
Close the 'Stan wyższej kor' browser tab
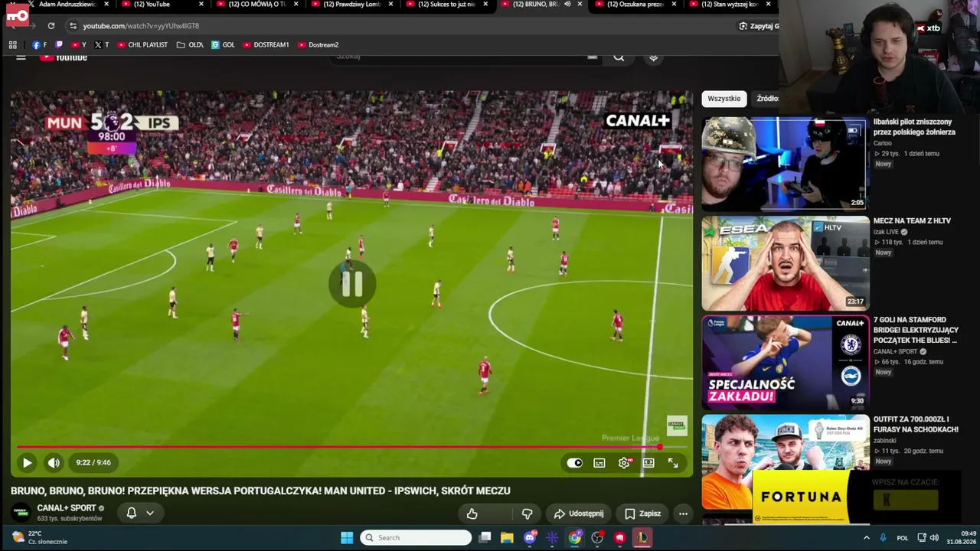(768, 5)
